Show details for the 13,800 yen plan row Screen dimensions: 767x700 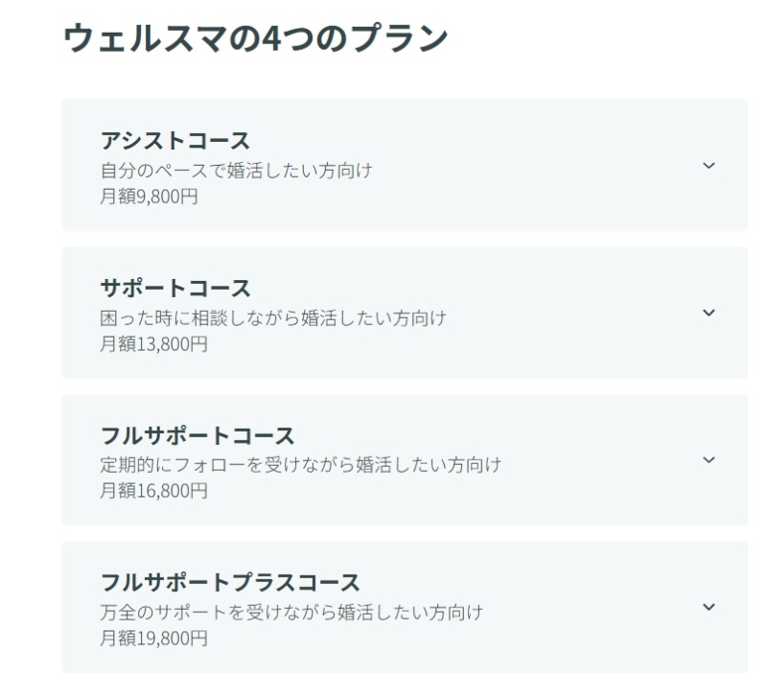(405, 313)
